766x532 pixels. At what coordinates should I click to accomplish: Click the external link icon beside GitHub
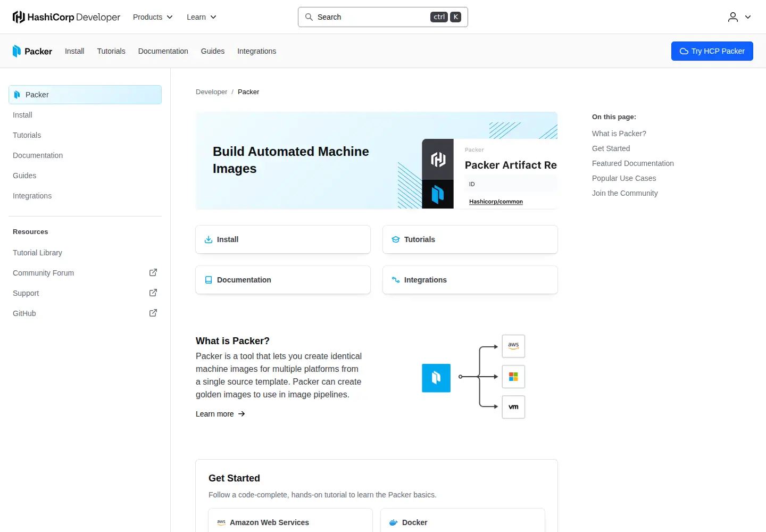click(x=153, y=313)
